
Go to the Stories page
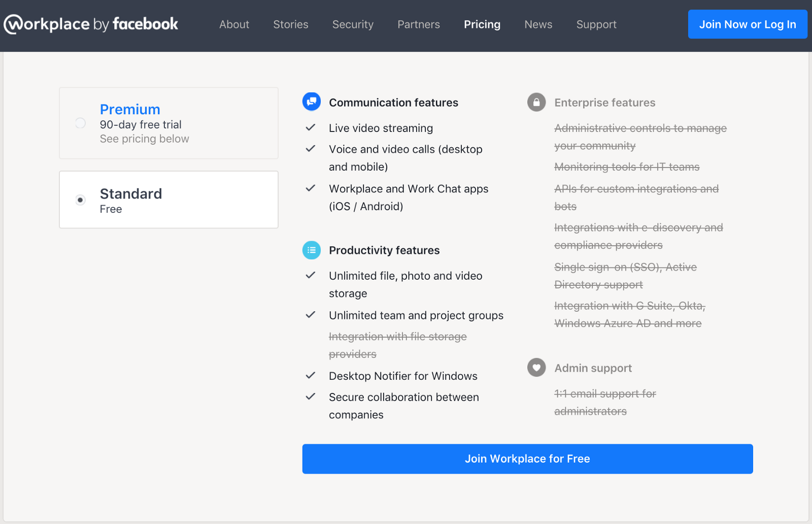tap(291, 24)
